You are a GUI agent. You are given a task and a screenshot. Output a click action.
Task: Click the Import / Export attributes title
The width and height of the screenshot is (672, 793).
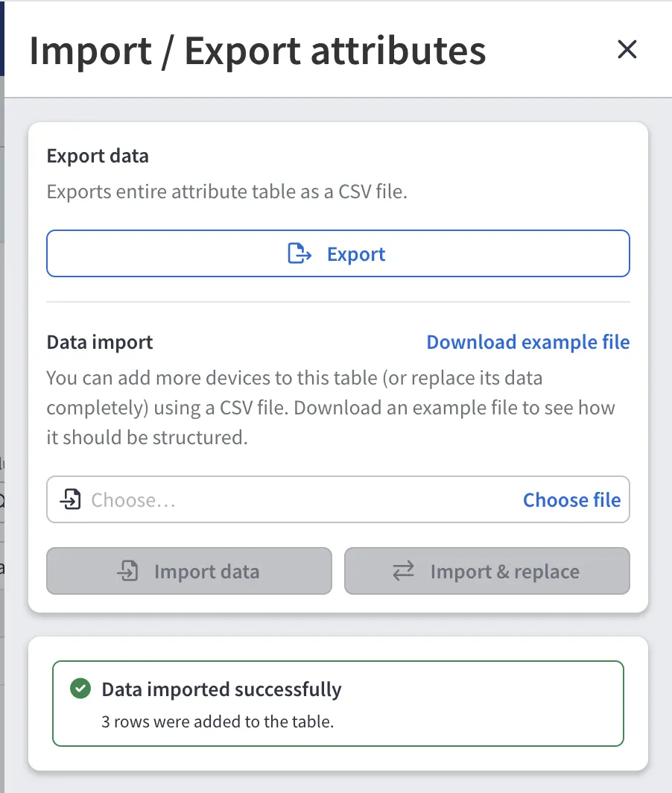pos(257,49)
